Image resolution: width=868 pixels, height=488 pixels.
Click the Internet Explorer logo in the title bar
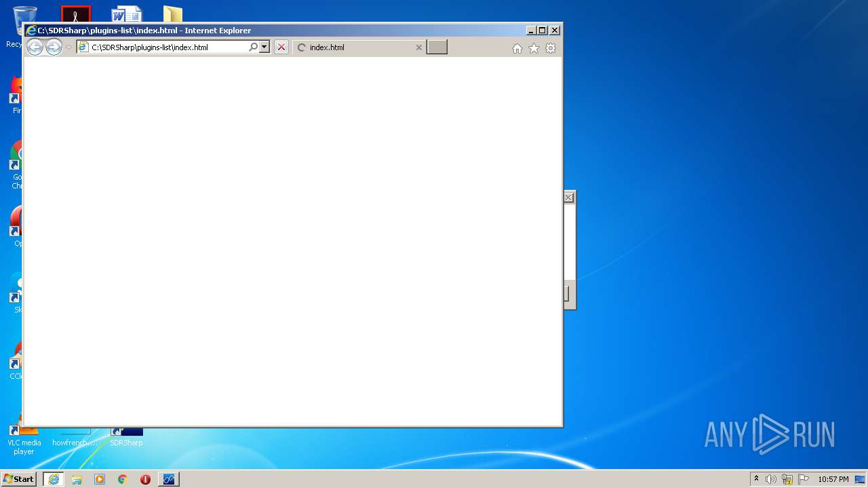pos(31,30)
